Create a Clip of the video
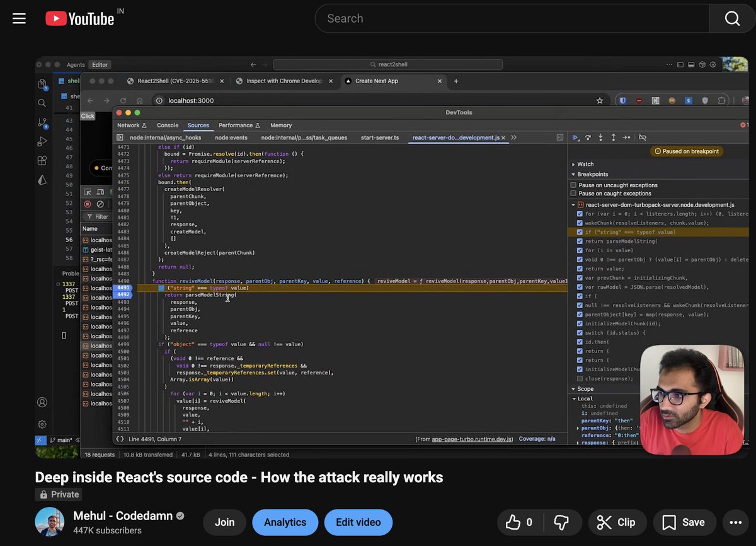756x546 pixels. click(x=617, y=522)
